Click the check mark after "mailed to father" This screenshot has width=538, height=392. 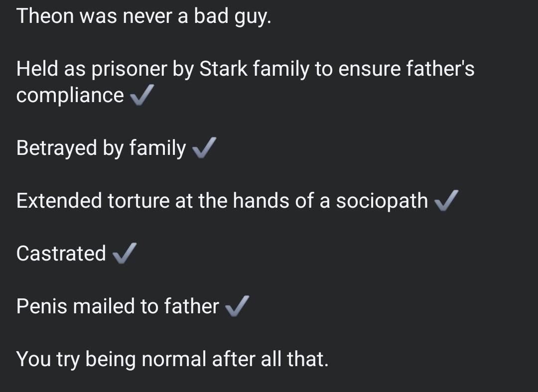[x=237, y=306]
